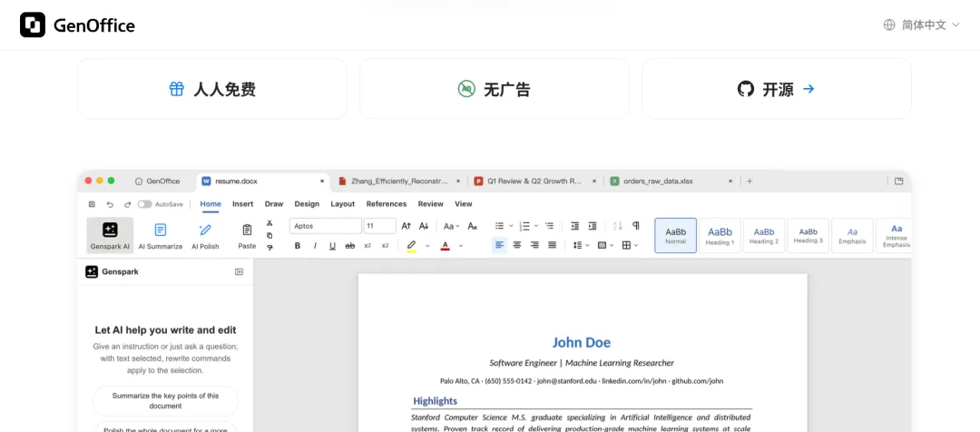Click the Save icon
Image resolution: width=980 pixels, height=432 pixels.
92,204
